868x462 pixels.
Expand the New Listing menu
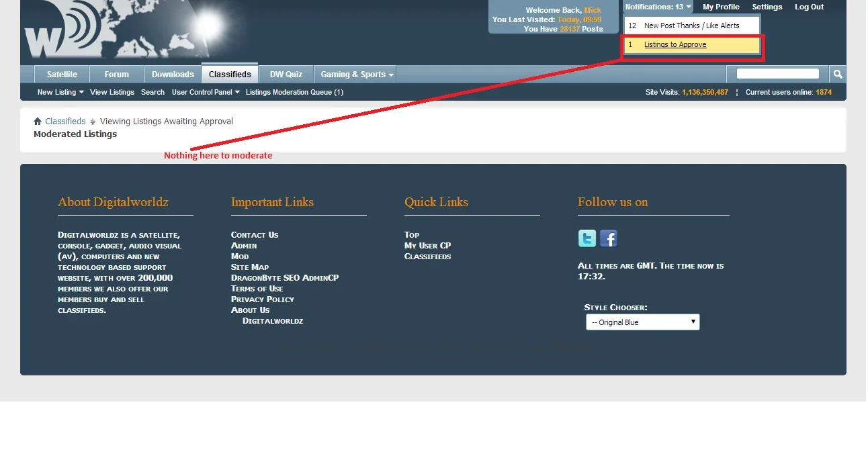(60, 92)
